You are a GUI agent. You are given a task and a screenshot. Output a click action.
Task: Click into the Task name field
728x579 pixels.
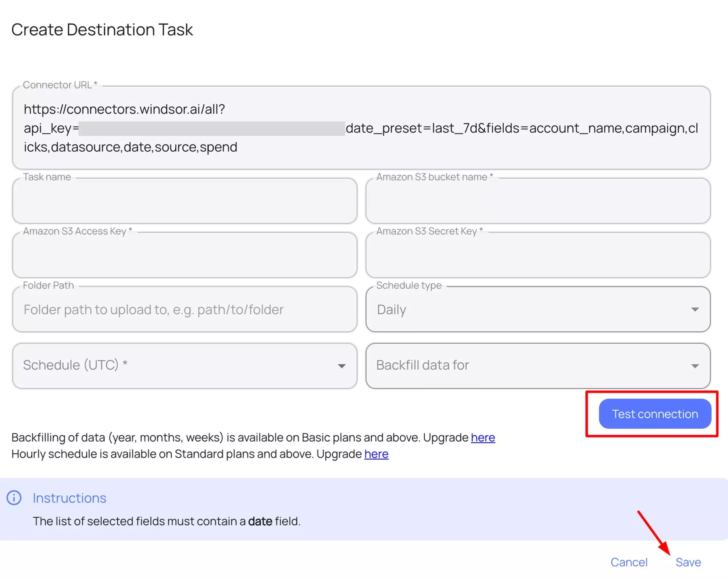185,201
